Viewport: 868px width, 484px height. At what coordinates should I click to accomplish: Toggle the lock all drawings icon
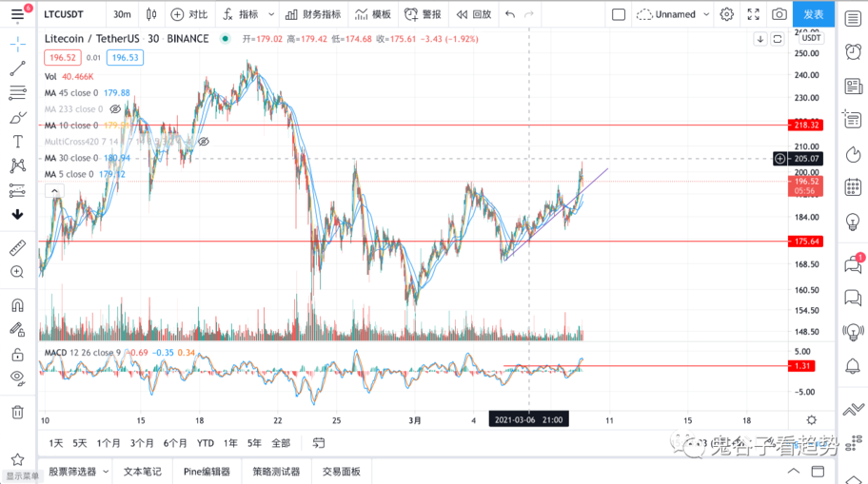17,355
